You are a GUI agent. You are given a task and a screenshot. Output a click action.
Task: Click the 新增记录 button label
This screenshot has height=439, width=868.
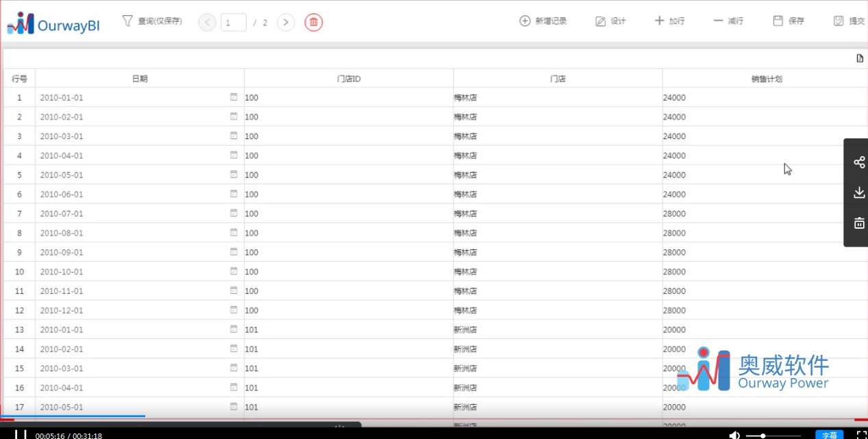point(551,21)
